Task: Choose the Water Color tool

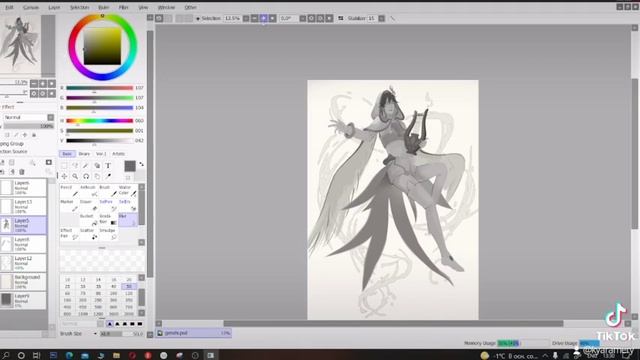Action: (128, 191)
